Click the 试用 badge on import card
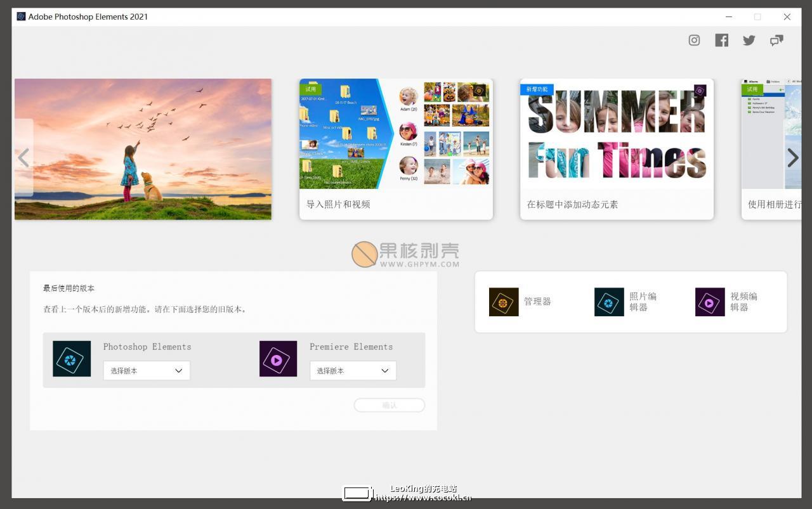This screenshot has height=509, width=812. pos(311,89)
